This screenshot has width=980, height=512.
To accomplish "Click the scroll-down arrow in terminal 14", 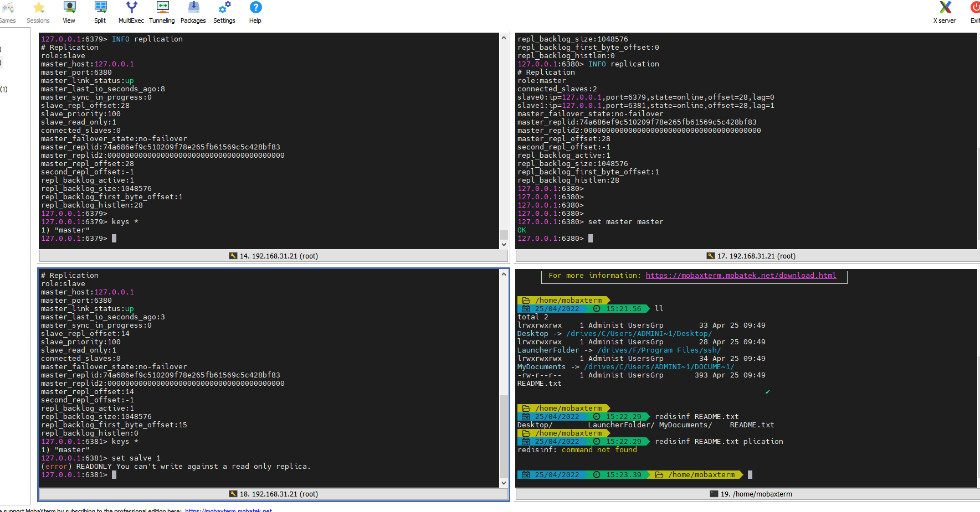I will point(504,244).
